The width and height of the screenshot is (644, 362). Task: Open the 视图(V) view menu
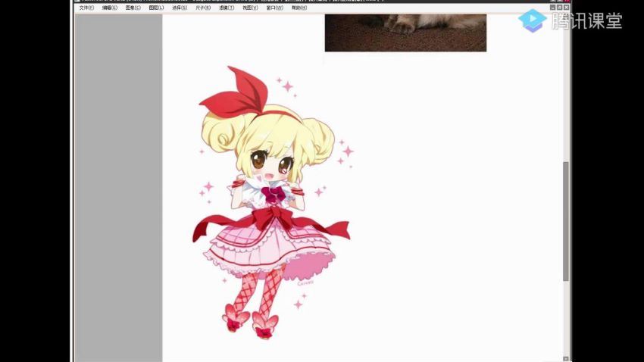click(250, 8)
